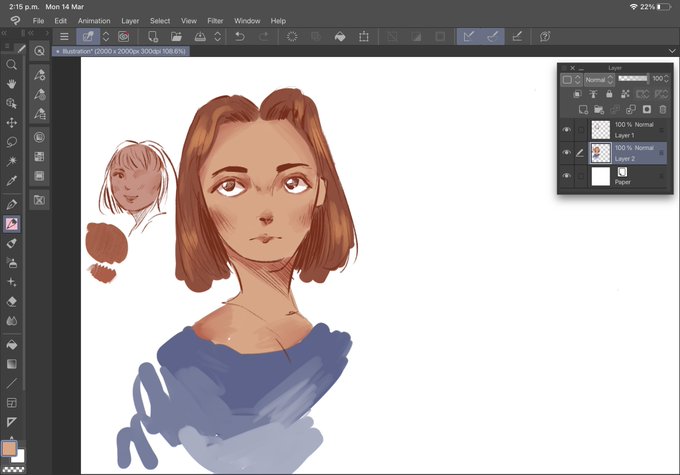
Task: Toggle Set as Reference Layer lighthouse icon
Action: [x=593, y=94]
